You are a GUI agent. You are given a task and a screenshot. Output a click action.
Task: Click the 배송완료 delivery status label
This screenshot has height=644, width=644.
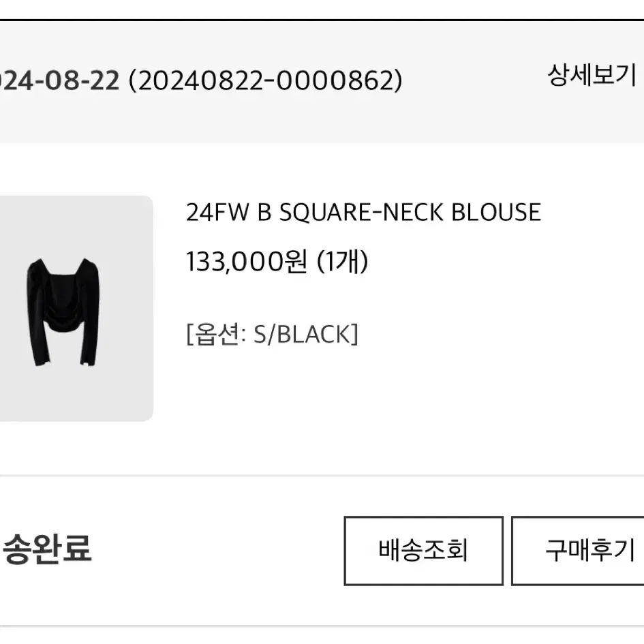(x=46, y=549)
